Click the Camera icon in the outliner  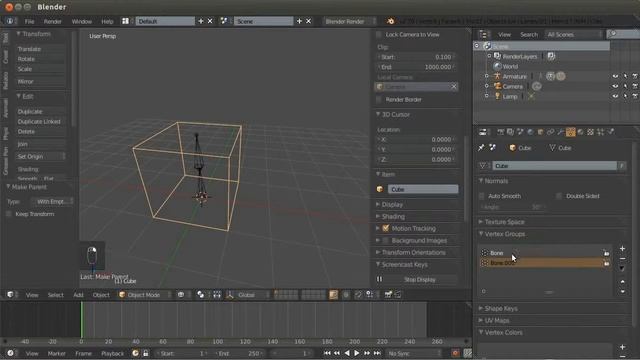tap(498, 86)
